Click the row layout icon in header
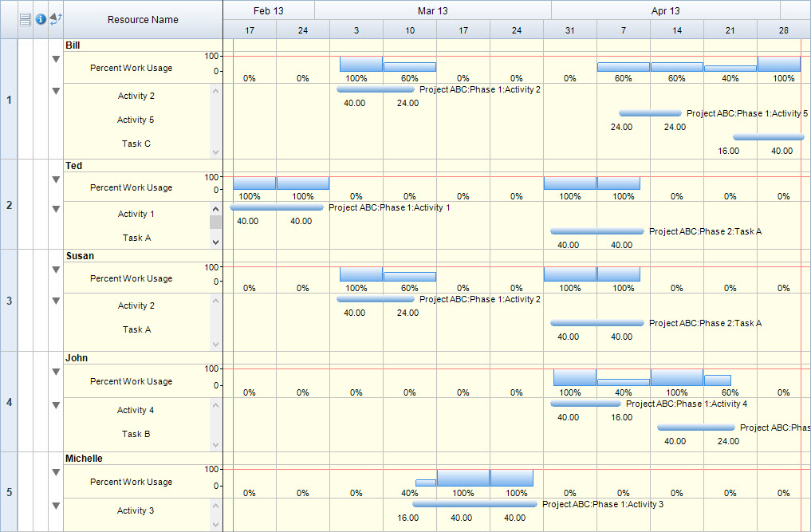811x532 pixels. tap(25, 19)
